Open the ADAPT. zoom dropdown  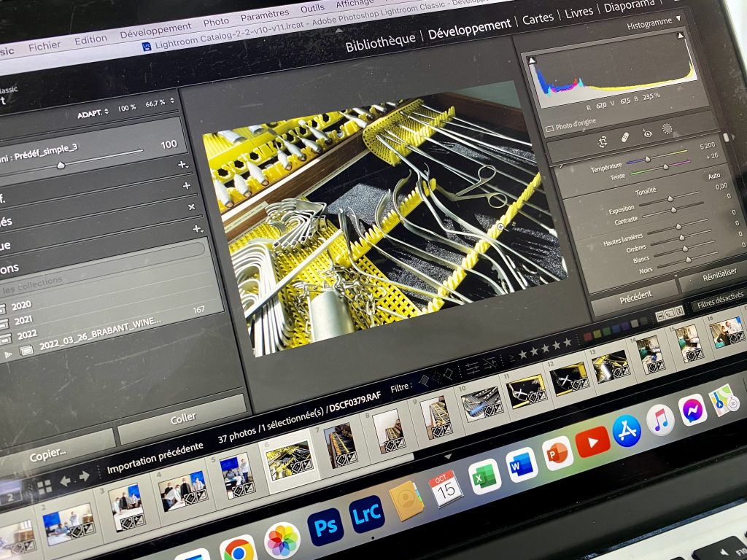[x=93, y=113]
